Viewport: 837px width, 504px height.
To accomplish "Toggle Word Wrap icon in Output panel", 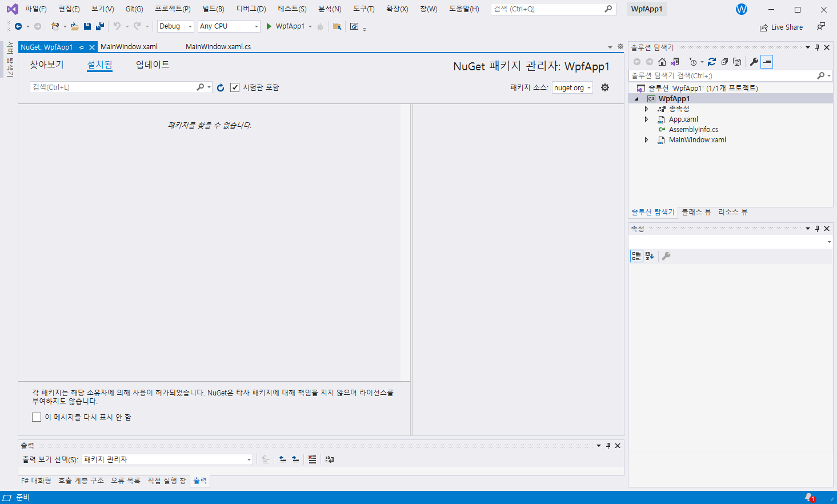I will 330,459.
